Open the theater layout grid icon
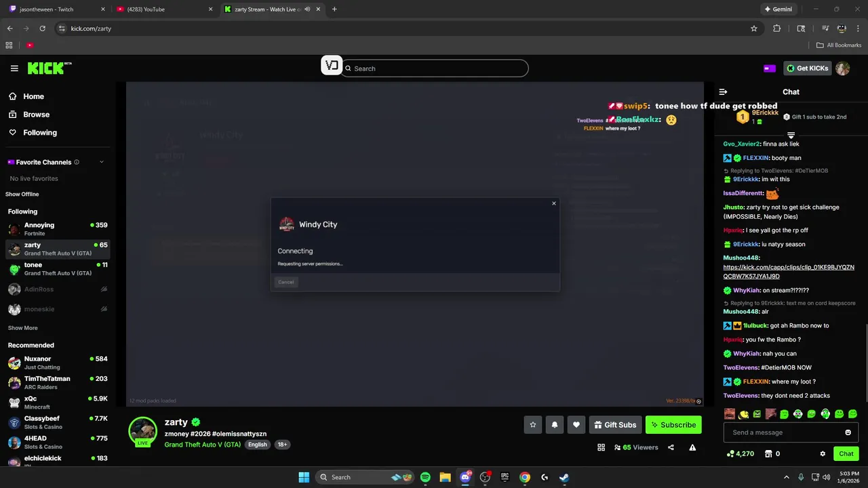 pyautogui.click(x=601, y=447)
